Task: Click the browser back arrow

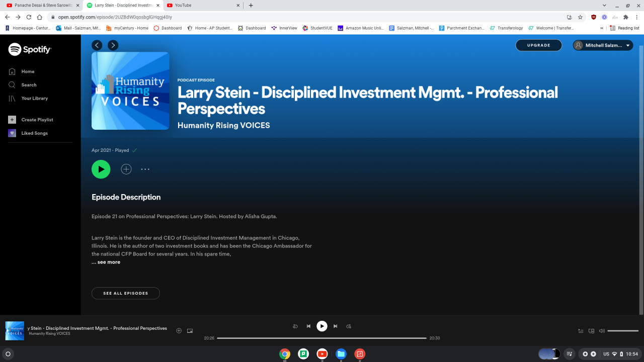Action: click(8, 17)
